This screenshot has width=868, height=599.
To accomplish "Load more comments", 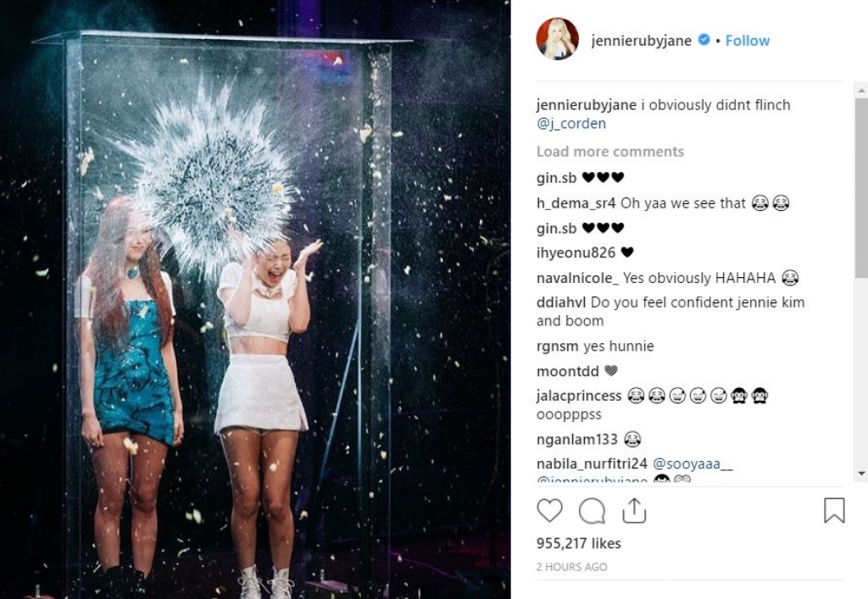I will coord(610,152).
